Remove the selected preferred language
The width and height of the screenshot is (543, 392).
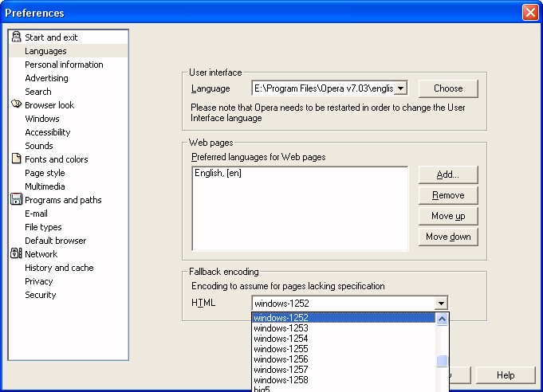point(448,195)
